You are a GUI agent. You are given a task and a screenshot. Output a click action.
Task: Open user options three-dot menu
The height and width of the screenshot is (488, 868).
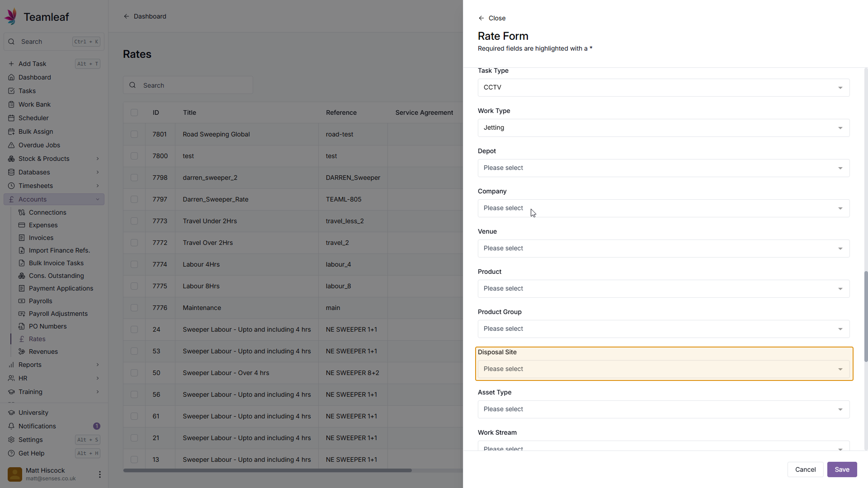tap(99, 474)
